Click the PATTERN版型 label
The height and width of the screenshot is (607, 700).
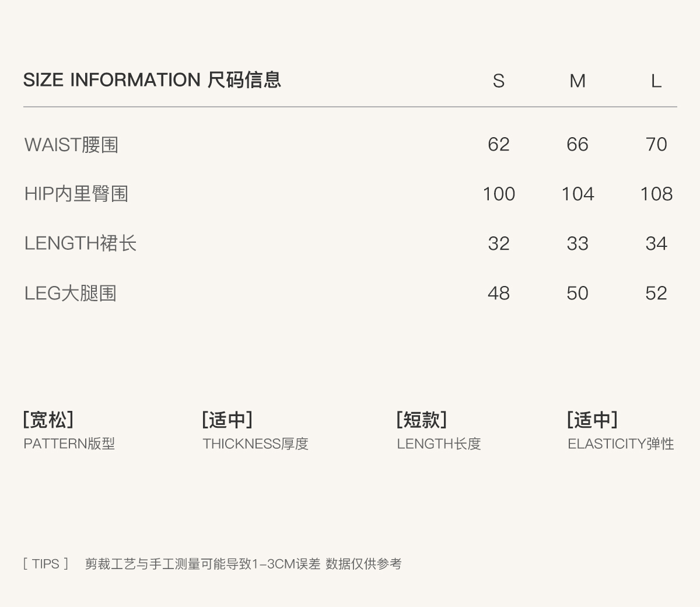coord(69,444)
